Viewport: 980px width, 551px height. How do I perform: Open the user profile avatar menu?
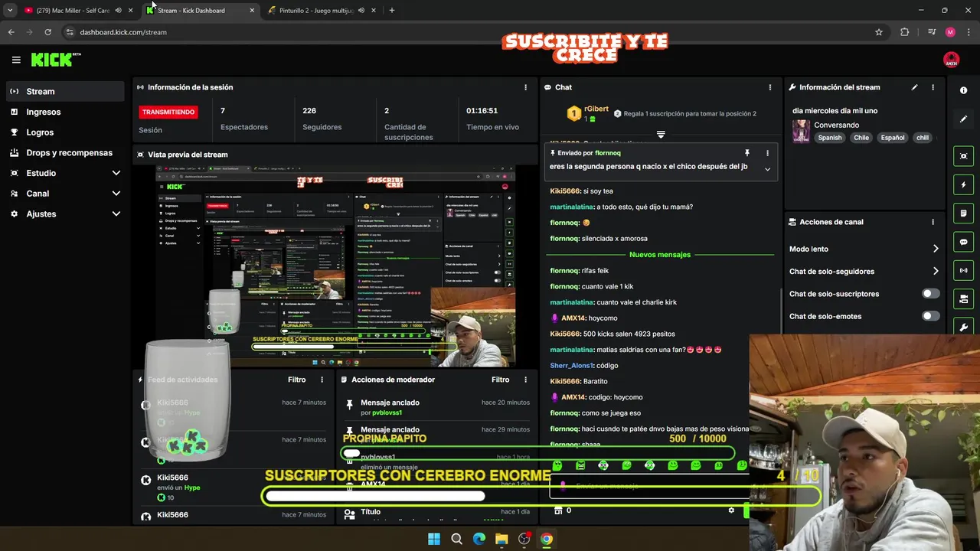pyautogui.click(x=951, y=60)
